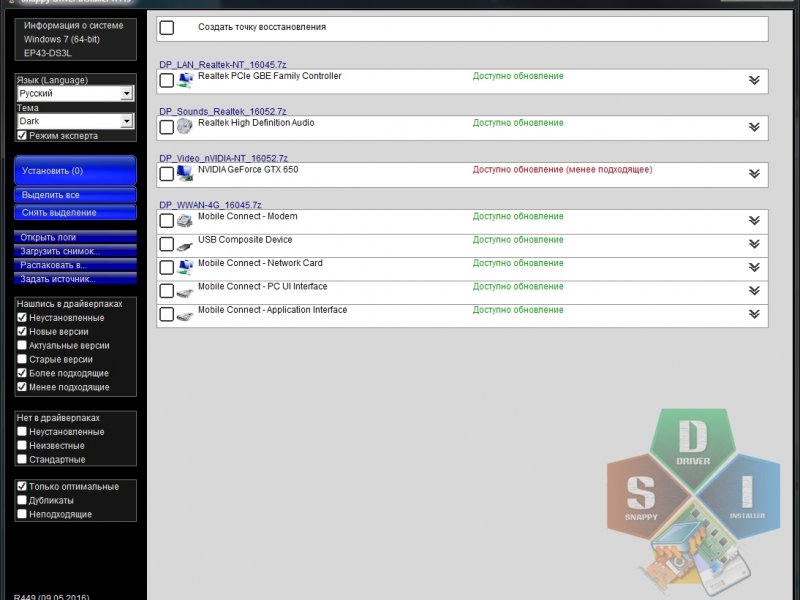Click the 'Распаковать в...' button
The image size is (800, 600).
pyautogui.click(x=76, y=265)
